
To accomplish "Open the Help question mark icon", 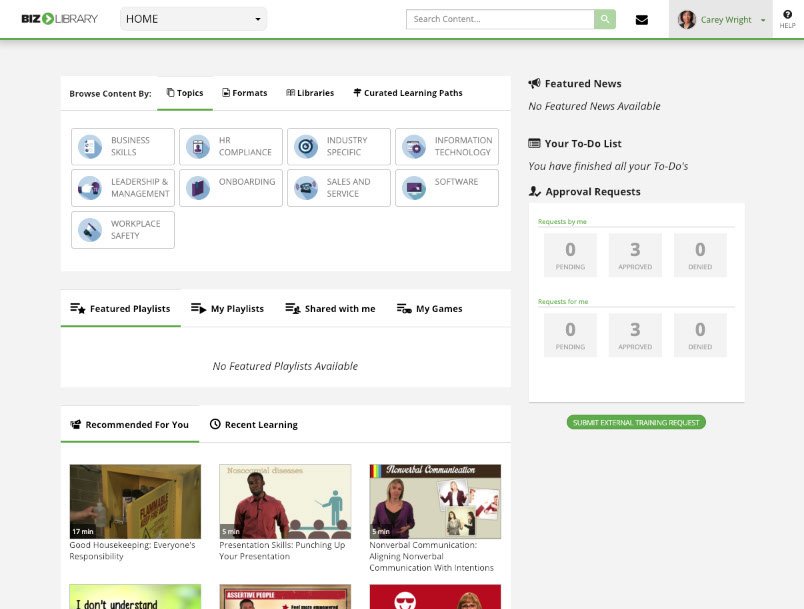I will coord(787,14).
